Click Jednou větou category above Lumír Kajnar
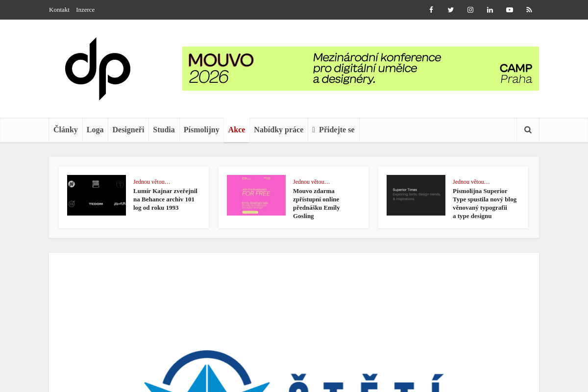This screenshot has width=588, height=392. click(152, 182)
